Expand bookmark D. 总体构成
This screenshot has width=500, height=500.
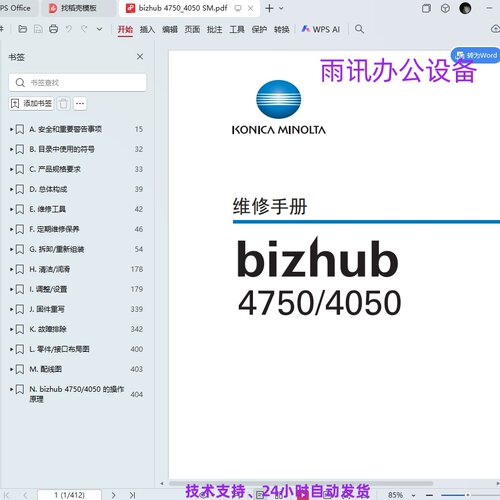(11, 189)
